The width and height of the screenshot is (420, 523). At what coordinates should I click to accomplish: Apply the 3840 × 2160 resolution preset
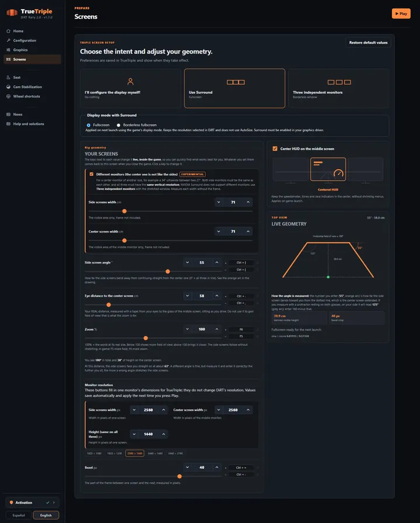pyautogui.click(x=176, y=454)
